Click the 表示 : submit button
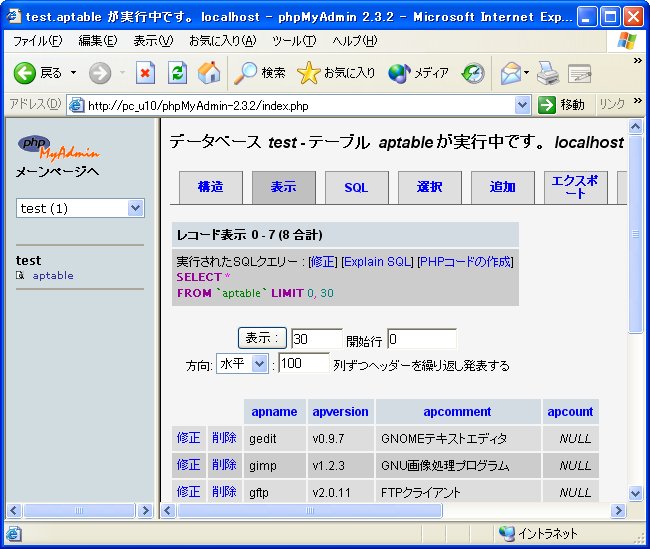Screen dimensions: 650x549 (262, 338)
